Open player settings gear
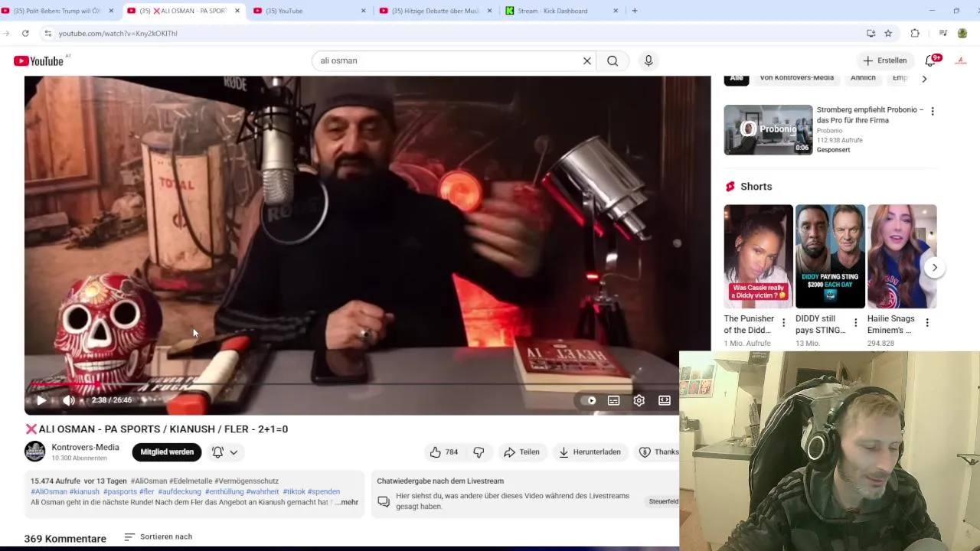 (x=639, y=400)
